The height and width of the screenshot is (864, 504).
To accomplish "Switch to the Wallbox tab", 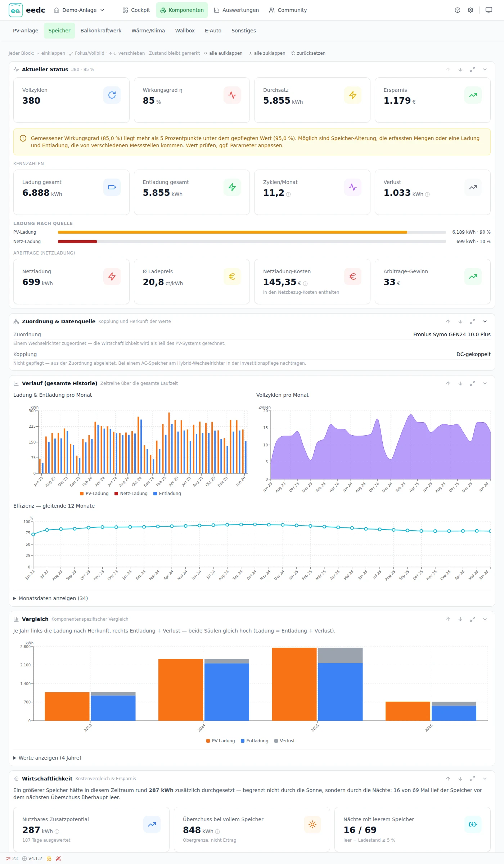I will [185, 31].
